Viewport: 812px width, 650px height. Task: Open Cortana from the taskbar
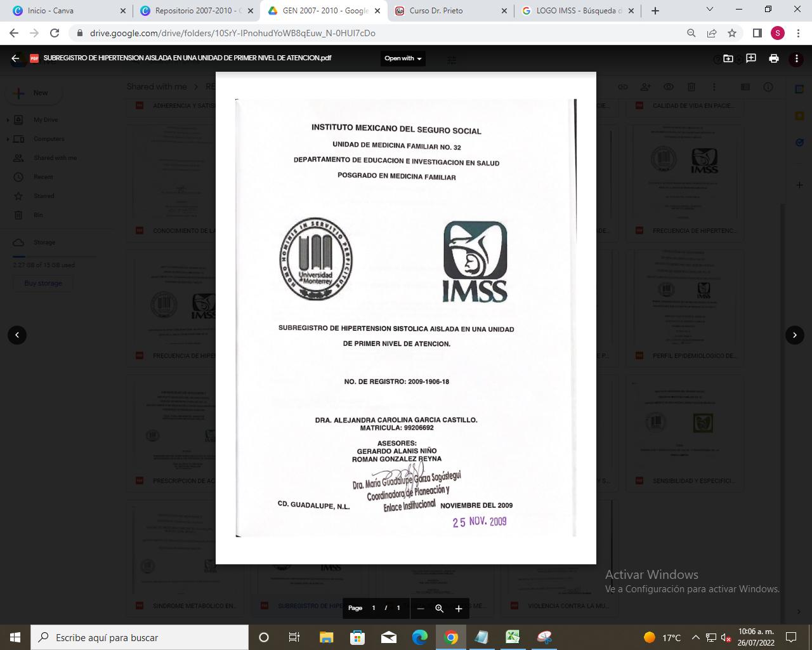tap(264, 637)
